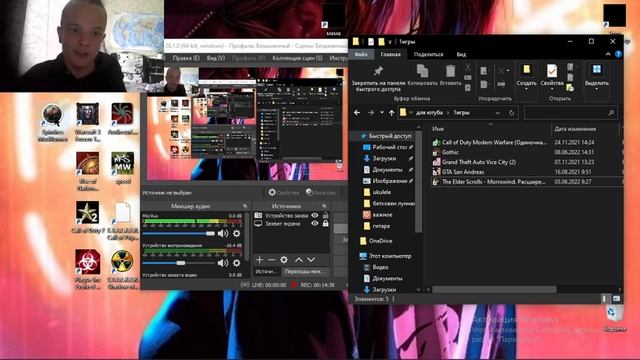Image resolution: width=640 pixels, height=360 pixels.
Task: Open the View menu in OBS
Action: click(216, 58)
